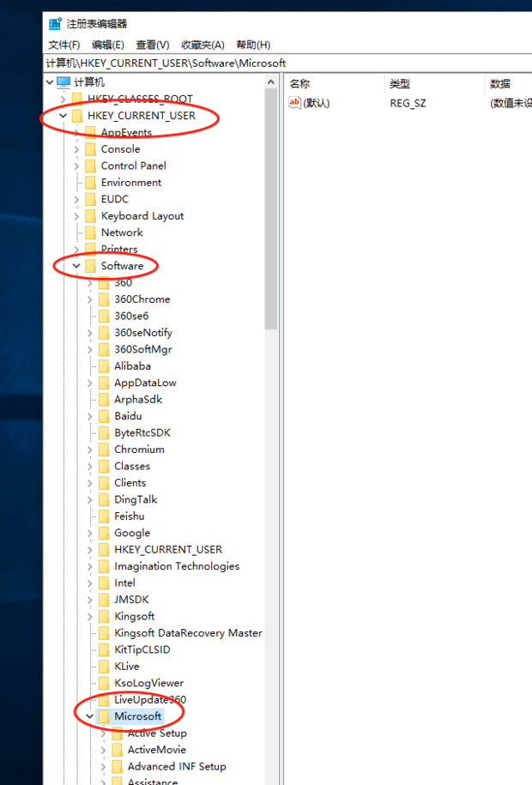Image resolution: width=532 pixels, height=785 pixels.
Task: Select the HKEY_CURRENT_USER folder icon
Action: [x=77, y=116]
